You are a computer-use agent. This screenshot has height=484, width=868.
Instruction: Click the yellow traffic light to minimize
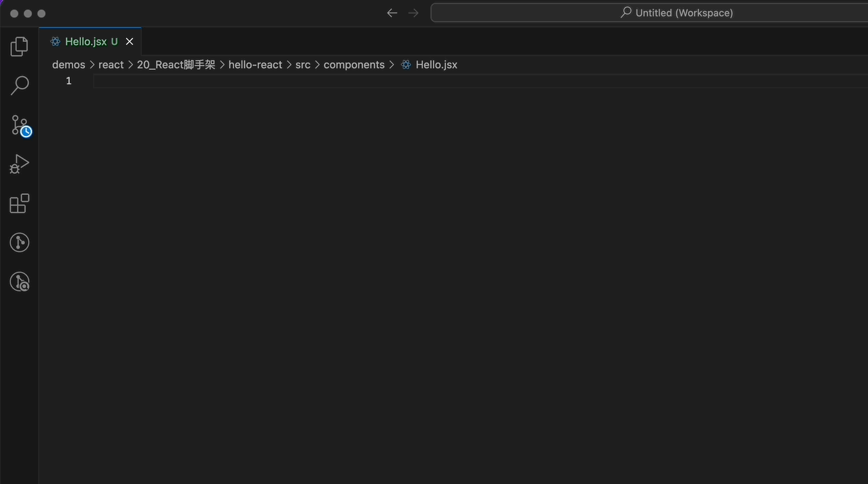pyautogui.click(x=27, y=12)
